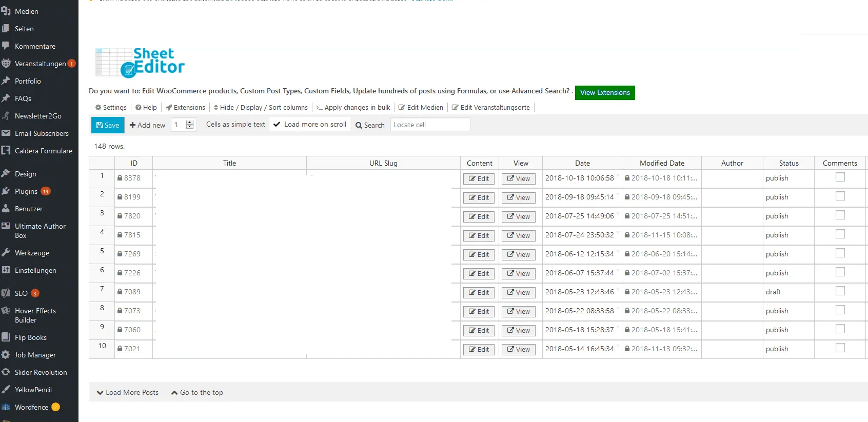
Task: Check Comments box for row 7021
Action: pos(840,348)
